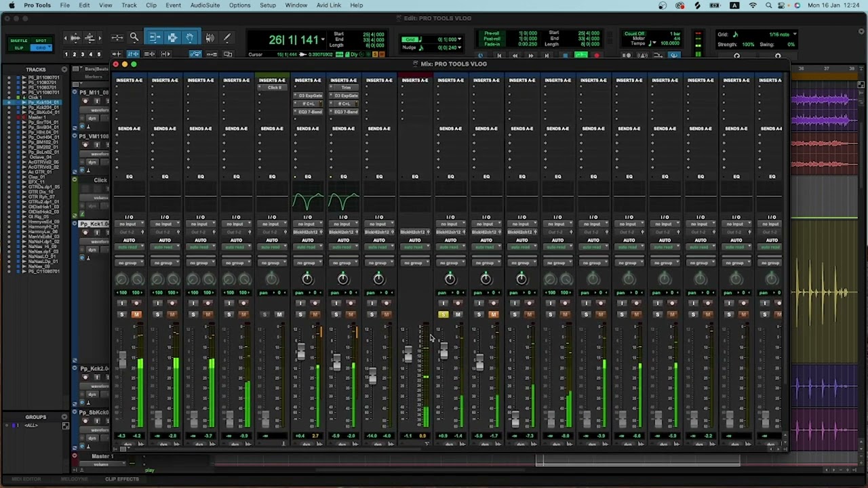Image resolution: width=868 pixels, height=488 pixels.
Task: Select the Trim tool in toolbar
Action: click(155, 38)
